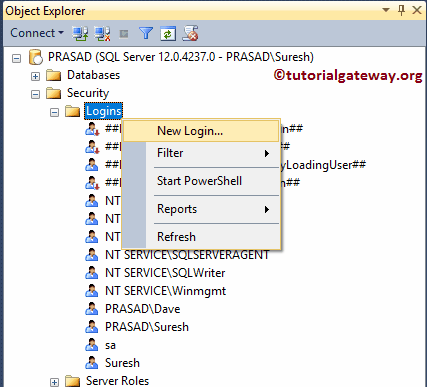Choose New Login... from context menu
The image size is (427, 387).
coord(201,131)
